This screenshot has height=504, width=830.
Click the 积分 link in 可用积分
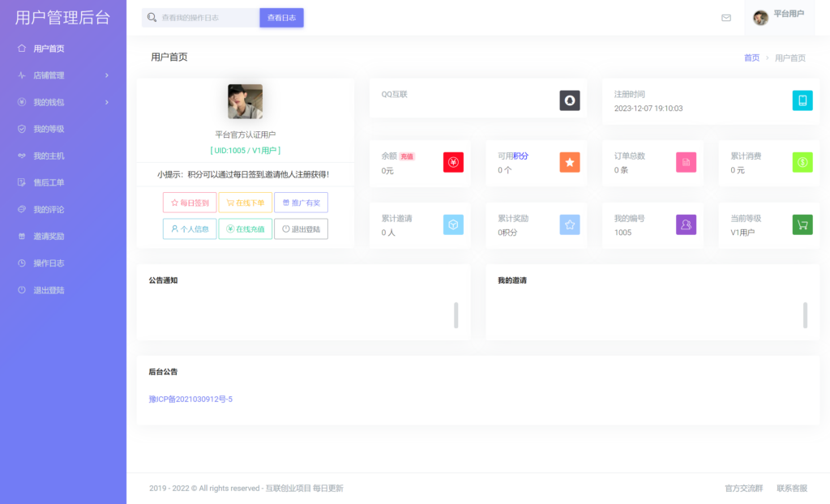coord(521,156)
